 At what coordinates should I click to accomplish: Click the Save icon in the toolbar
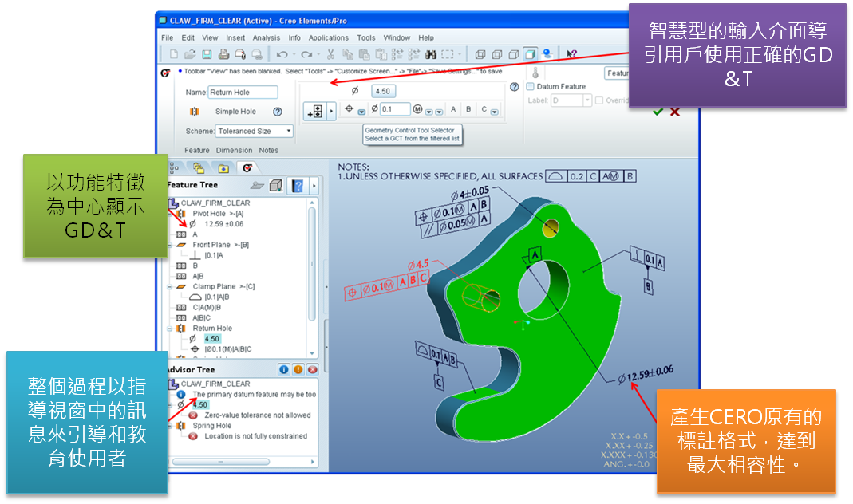pos(207,54)
